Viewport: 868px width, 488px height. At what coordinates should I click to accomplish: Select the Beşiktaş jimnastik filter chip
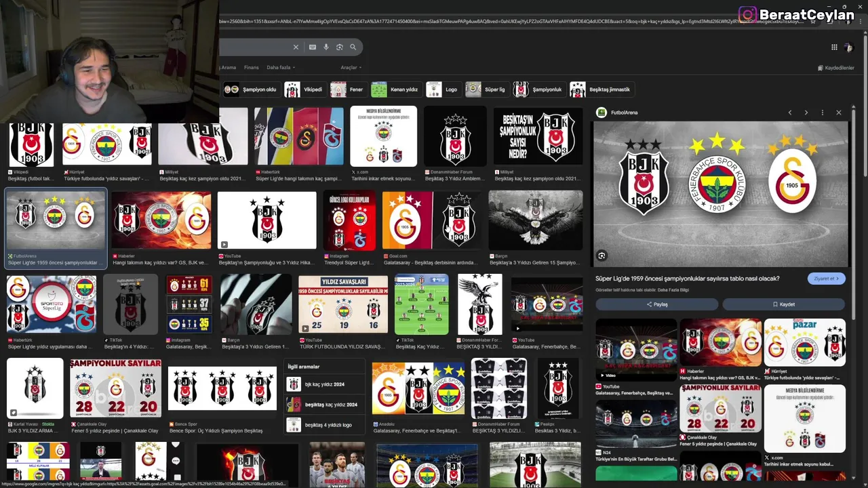[x=601, y=89]
